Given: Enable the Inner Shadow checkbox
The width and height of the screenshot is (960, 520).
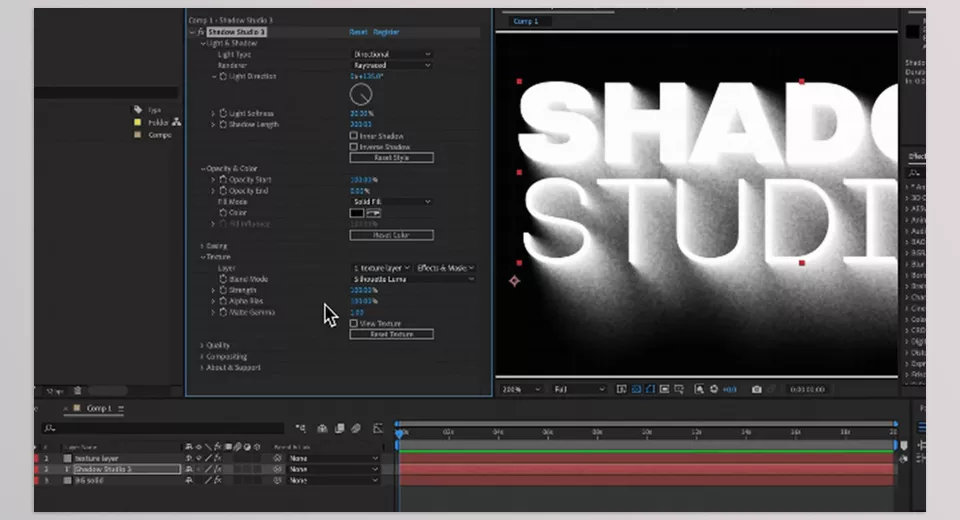Looking at the screenshot, I should [353, 135].
